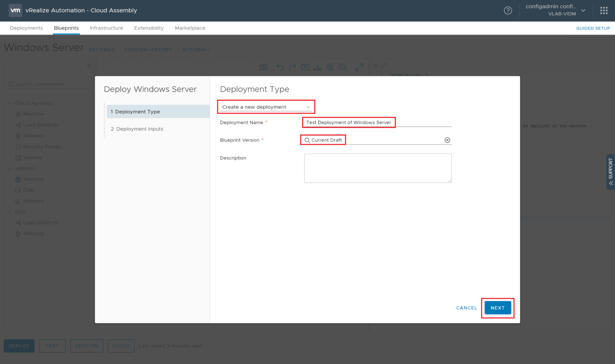Go to the Marketplace tab

pyautogui.click(x=190, y=28)
